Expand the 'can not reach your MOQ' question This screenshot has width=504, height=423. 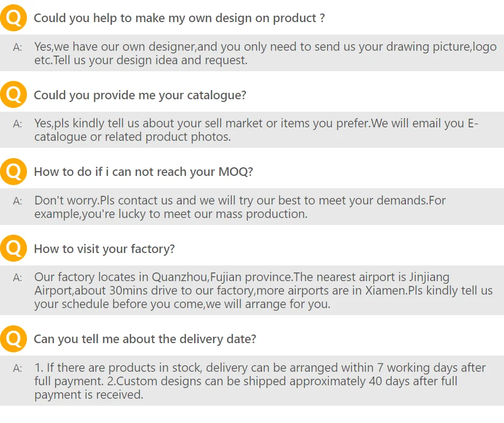tap(143, 172)
